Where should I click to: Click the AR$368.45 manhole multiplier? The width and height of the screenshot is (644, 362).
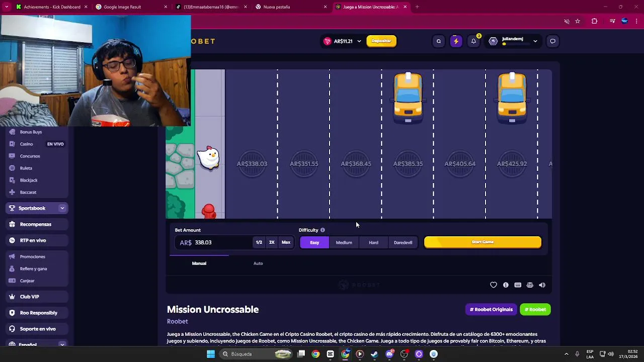point(356,164)
